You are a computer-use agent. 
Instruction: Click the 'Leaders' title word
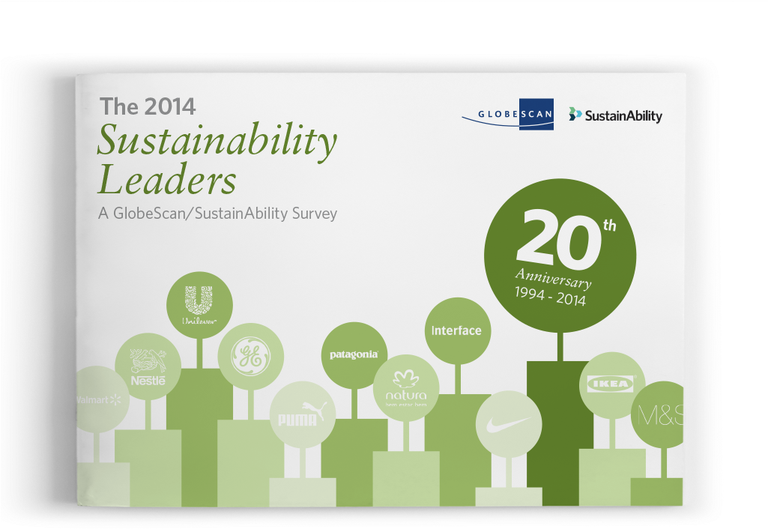coord(167,179)
